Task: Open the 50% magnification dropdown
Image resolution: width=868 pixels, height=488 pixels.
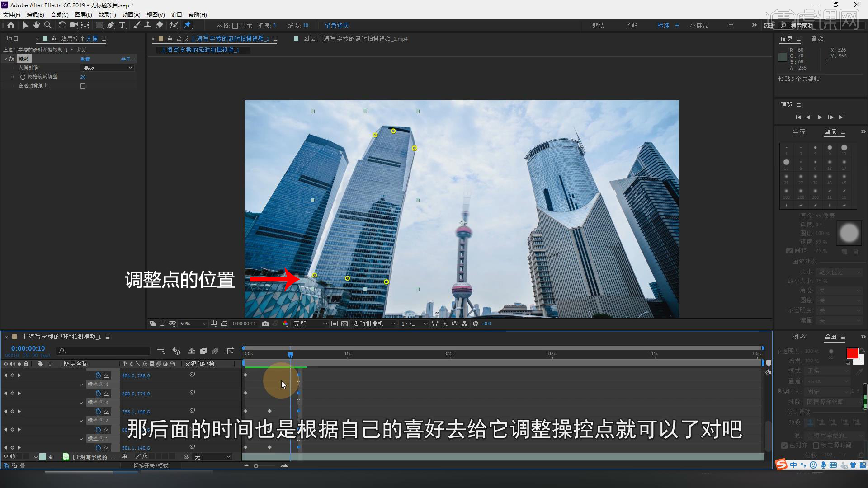Action: (x=193, y=324)
